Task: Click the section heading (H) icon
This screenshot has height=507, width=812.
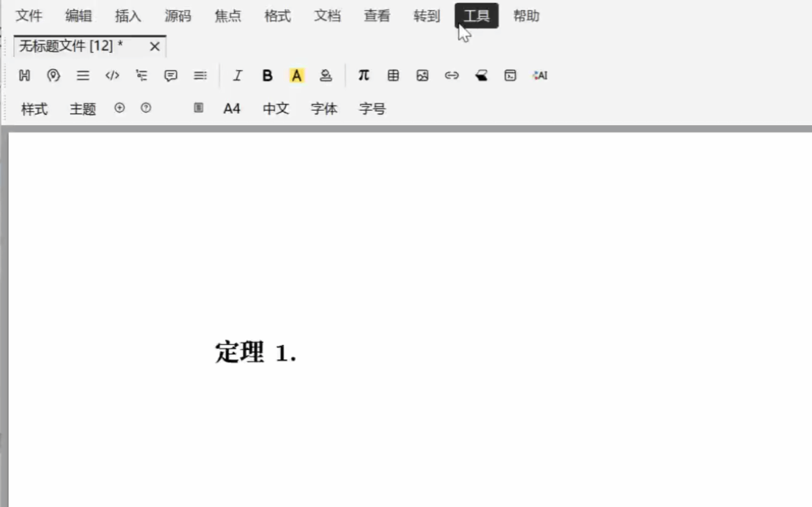Action: (24, 76)
